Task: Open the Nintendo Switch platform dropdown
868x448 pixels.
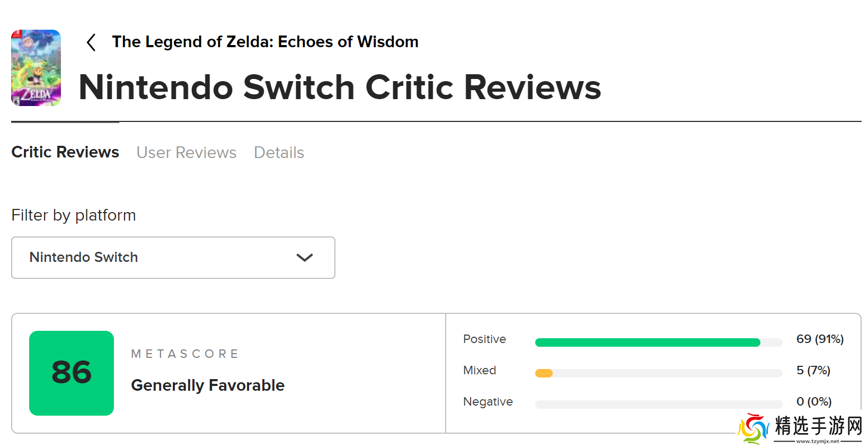Action: (x=173, y=258)
